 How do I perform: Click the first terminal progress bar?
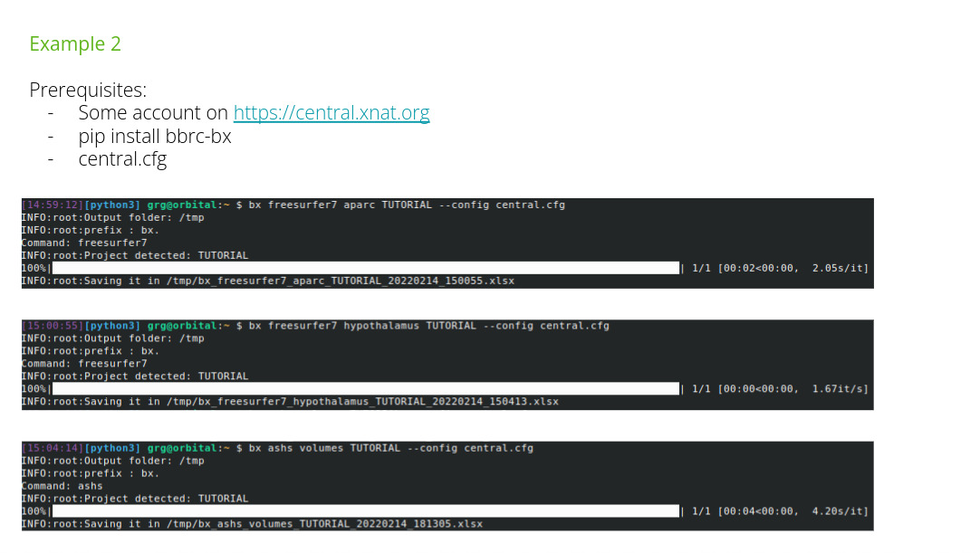pos(366,268)
